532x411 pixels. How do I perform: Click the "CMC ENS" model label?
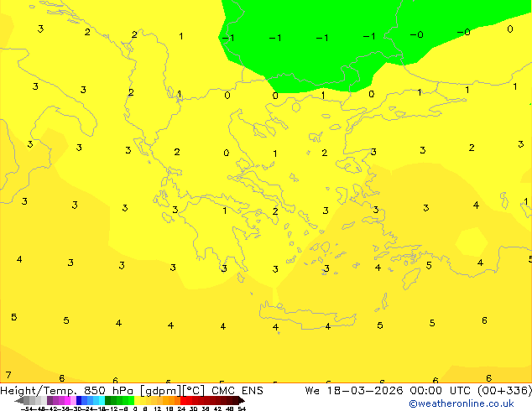237,391
